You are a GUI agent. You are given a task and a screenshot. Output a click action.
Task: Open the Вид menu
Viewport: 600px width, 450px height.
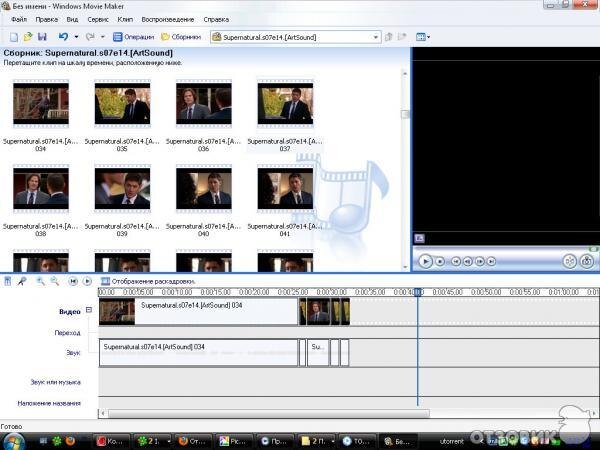pyautogui.click(x=72, y=20)
